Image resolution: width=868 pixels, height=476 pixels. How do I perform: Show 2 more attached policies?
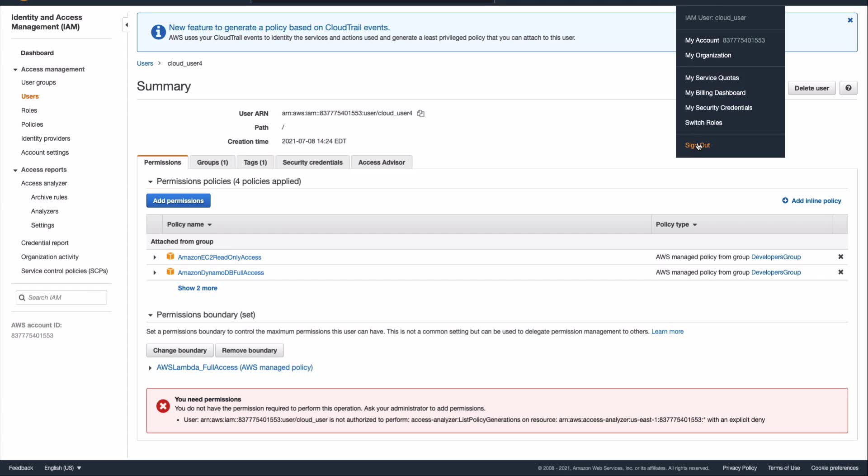point(198,288)
